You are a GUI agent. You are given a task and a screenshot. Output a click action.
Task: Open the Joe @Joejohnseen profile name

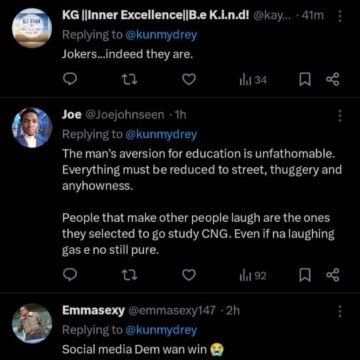[x=113, y=115]
